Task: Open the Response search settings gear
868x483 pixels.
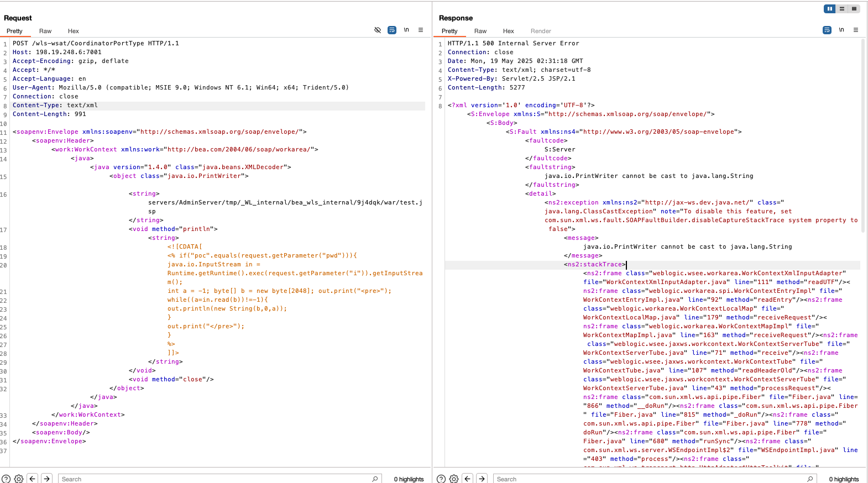Action: pyautogui.click(x=454, y=479)
